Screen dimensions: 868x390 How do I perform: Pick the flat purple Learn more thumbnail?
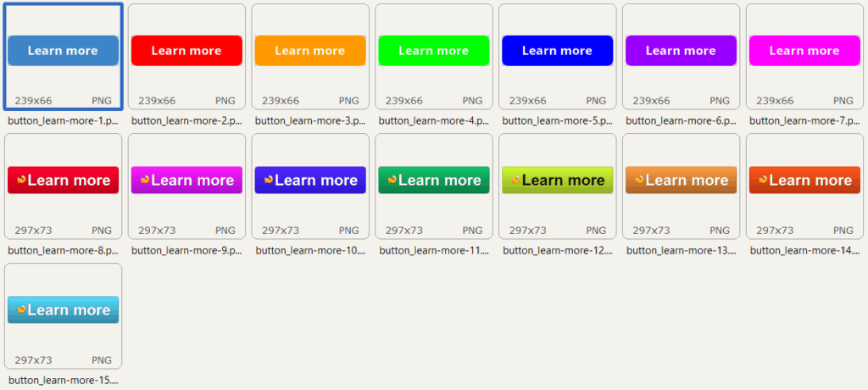pyautogui.click(x=681, y=51)
